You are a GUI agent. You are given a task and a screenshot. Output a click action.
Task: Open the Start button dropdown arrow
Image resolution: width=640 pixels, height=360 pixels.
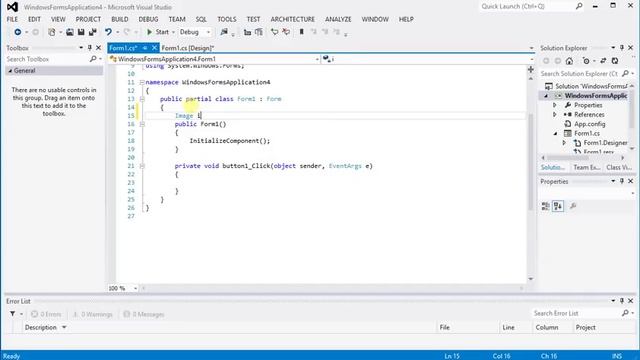tap(173, 32)
